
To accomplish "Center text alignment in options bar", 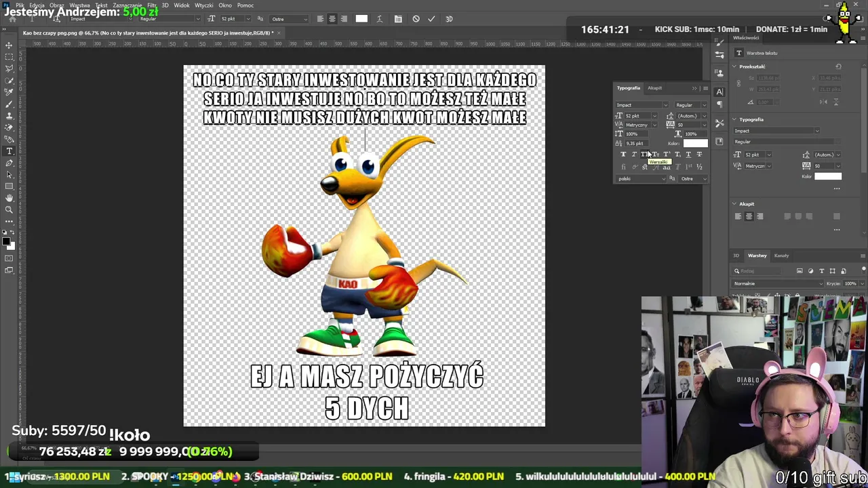I will (332, 19).
